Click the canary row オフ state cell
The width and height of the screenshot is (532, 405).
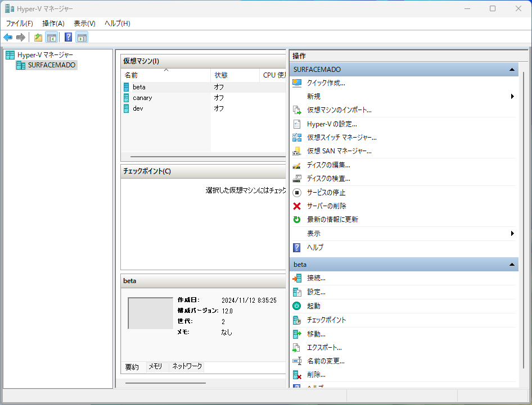click(219, 98)
